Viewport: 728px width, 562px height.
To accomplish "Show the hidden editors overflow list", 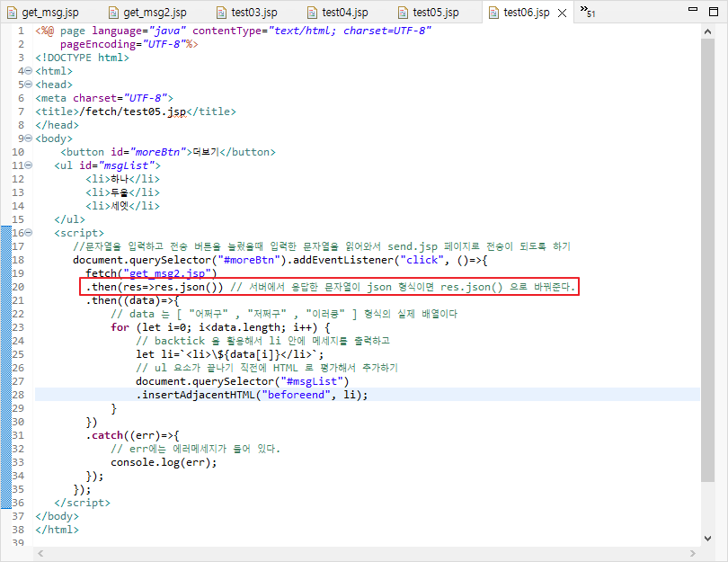I will click(x=587, y=11).
